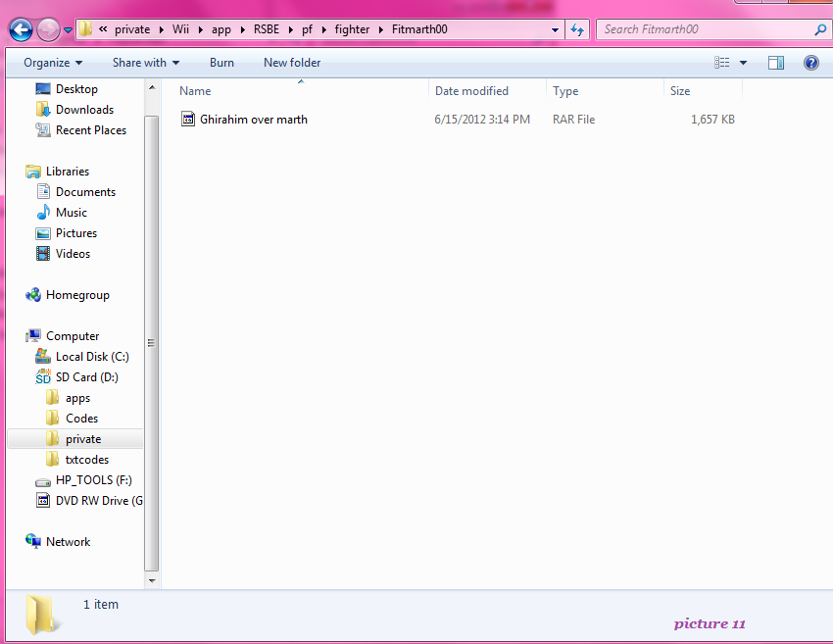Open subfolder arrow after RSBE breadcrumb
Screen dimensions: 833x644
pos(291,29)
